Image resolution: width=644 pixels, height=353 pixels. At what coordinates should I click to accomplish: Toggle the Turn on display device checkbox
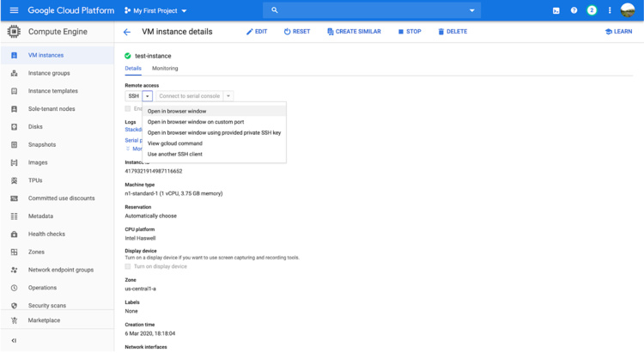point(129,266)
